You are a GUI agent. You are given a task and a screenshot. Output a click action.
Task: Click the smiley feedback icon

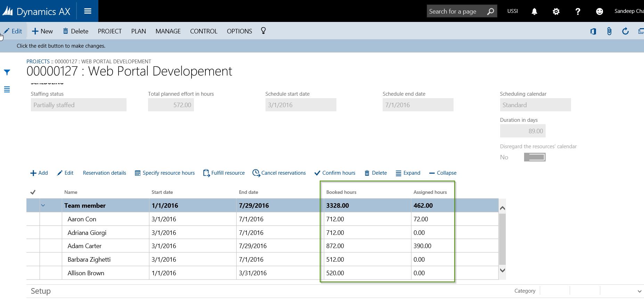599,11
